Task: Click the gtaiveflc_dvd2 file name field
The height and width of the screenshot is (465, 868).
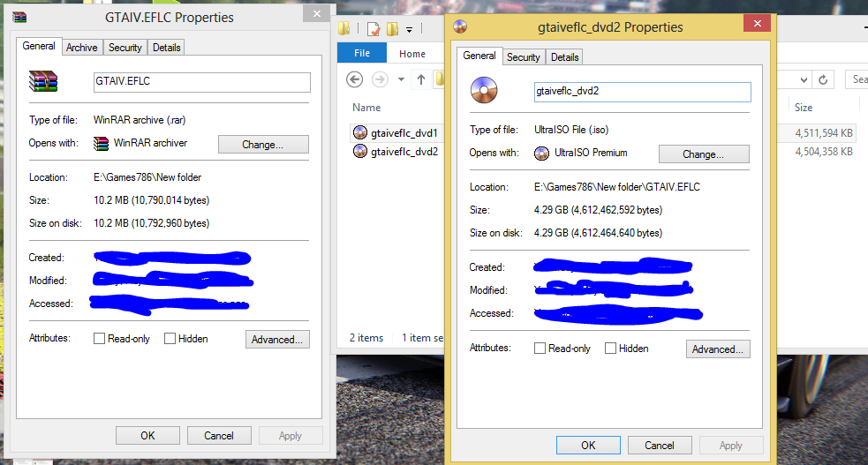Action: tap(643, 92)
